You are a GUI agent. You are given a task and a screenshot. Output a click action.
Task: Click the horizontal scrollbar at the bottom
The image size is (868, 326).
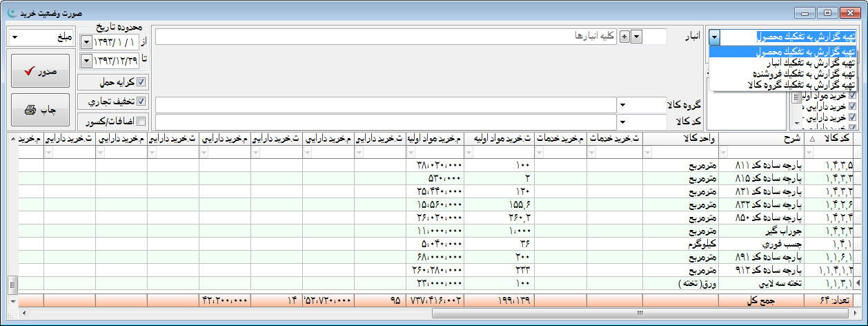[x=442, y=313]
